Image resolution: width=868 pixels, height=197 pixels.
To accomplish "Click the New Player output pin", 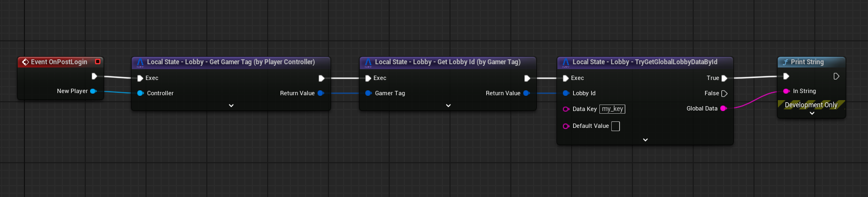I will 93,91.
